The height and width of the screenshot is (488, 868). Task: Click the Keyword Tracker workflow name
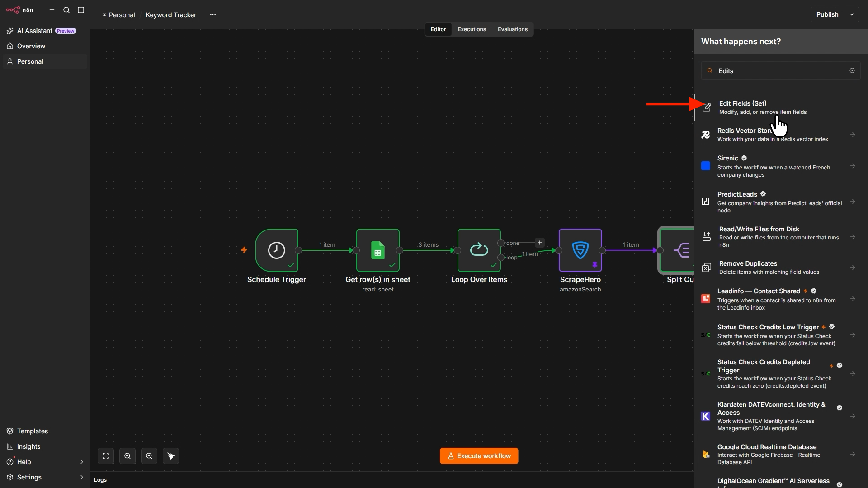pos(171,15)
